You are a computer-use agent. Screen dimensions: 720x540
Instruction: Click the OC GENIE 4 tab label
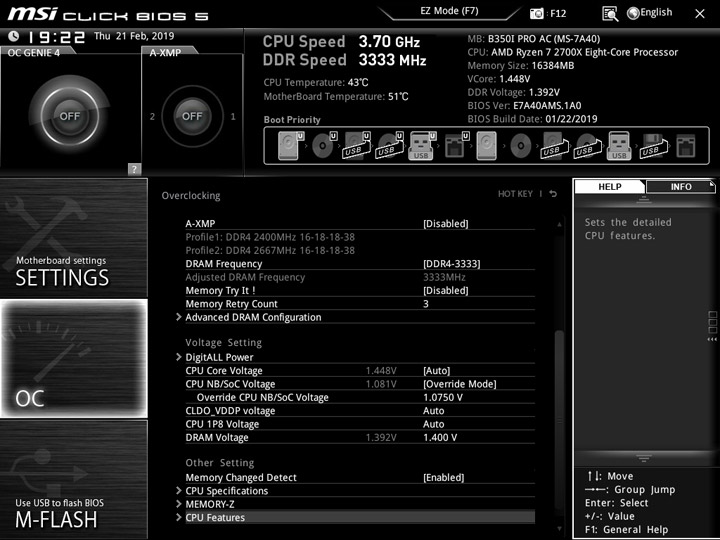pyautogui.click(x=34, y=53)
